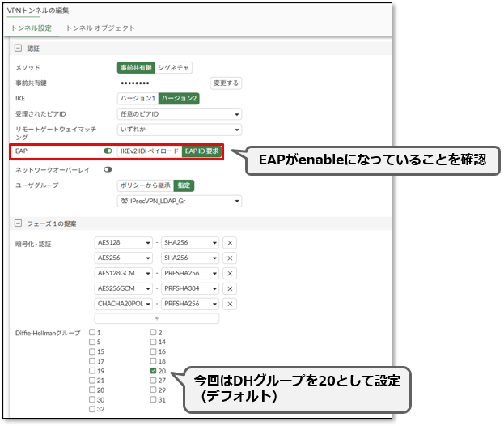Collapse the 認証 section
The image size is (504, 426).
pos(19,49)
